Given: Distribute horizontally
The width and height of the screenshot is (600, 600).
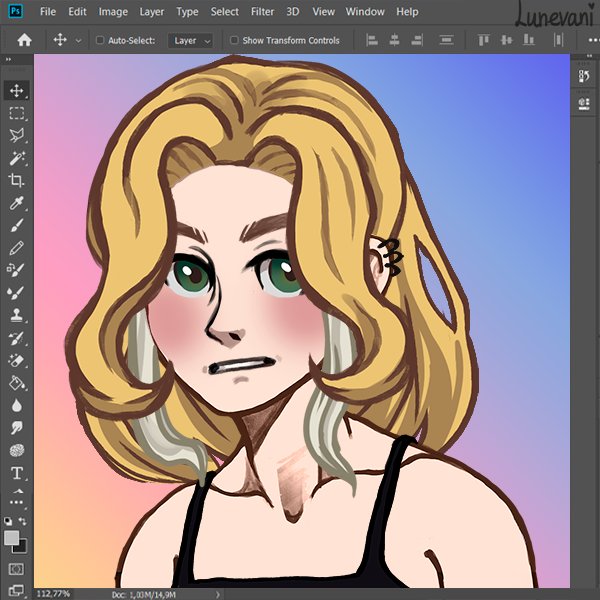Looking at the screenshot, I should [x=558, y=40].
